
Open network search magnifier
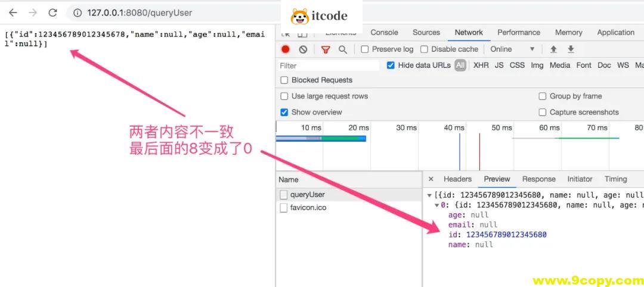click(343, 49)
